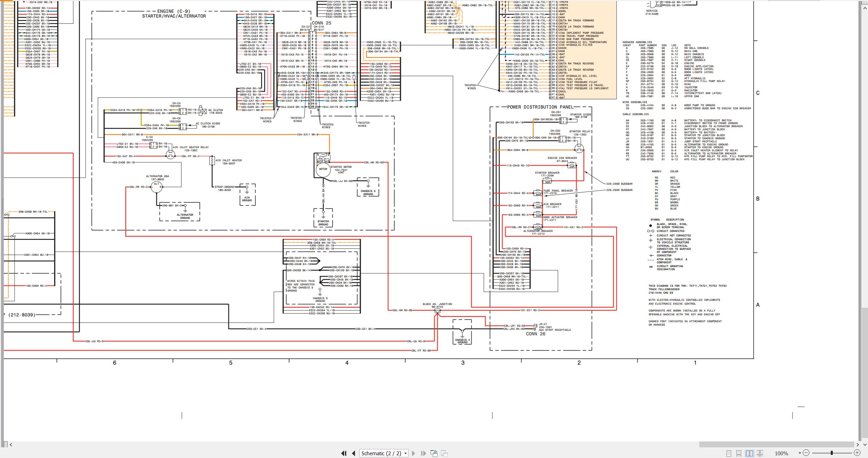868x458 pixels.
Task: Click the ENGINE ECM BREAKER label
Action: tap(562, 158)
